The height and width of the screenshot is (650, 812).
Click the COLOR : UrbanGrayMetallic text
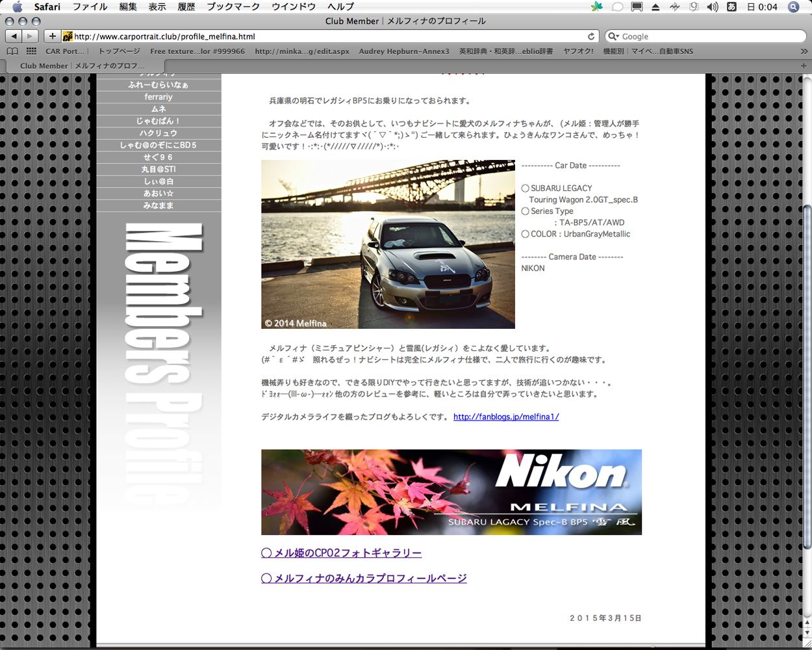576,234
